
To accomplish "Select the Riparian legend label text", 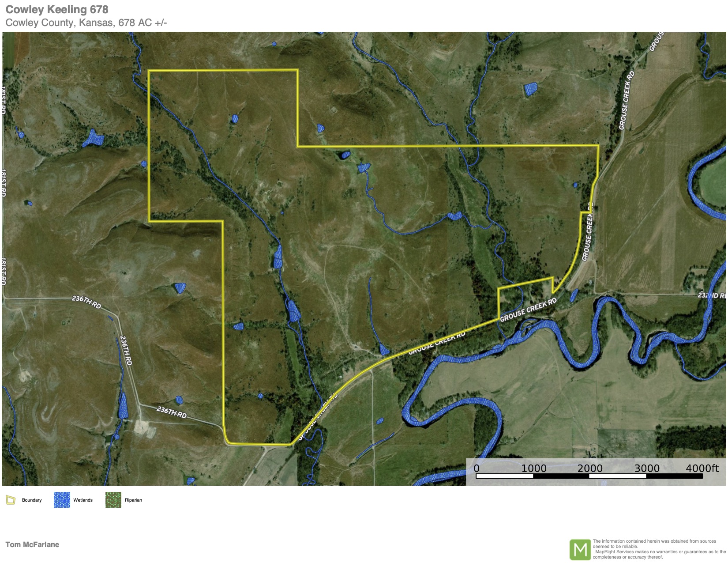I will pos(133,500).
